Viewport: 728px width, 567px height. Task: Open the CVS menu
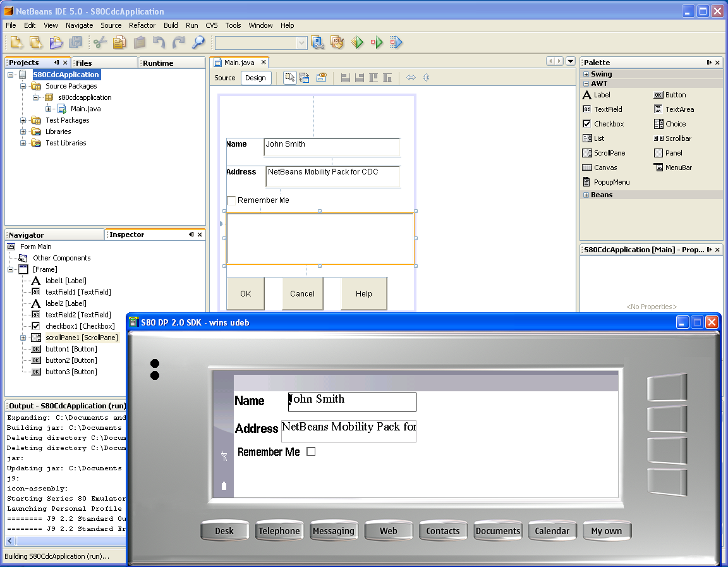(x=212, y=25)
